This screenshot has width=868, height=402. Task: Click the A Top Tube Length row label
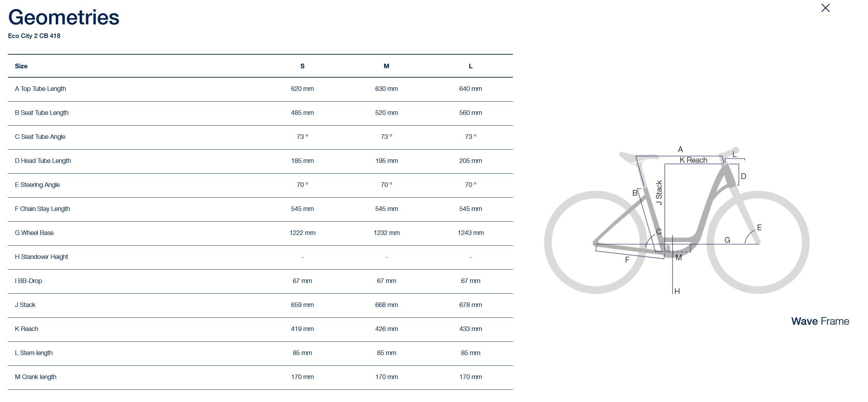[40, 89]
